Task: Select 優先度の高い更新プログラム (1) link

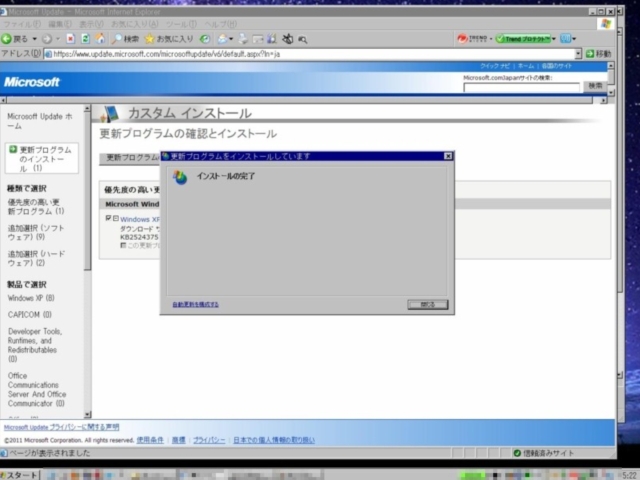Action: pyautogui.click(x=36, y=207)
